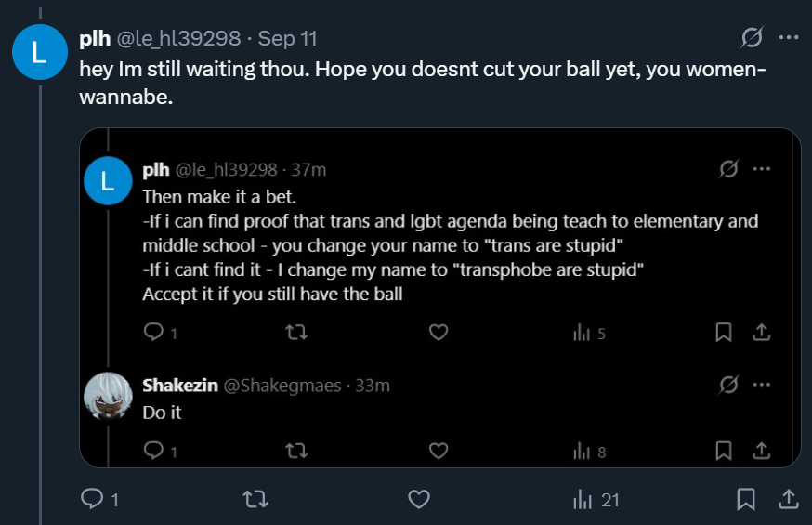Repost Shakezin's "Do it" reply
The height and width of the screenshot is (525, 812).
296,452
